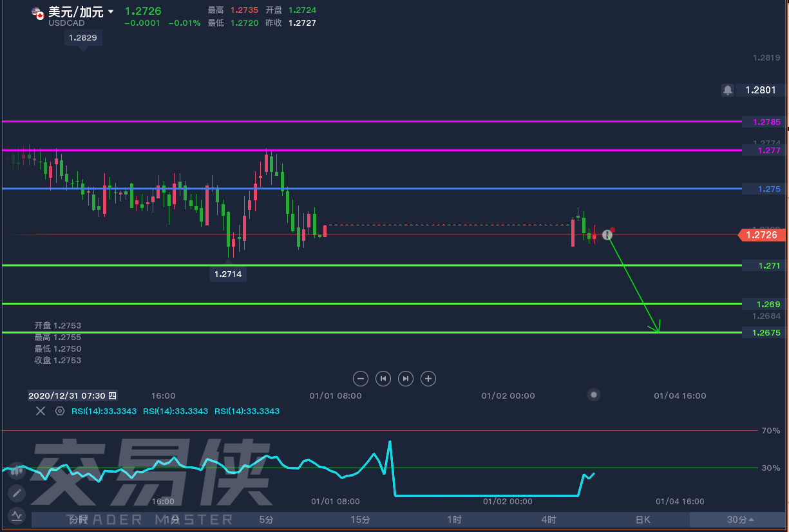
Task: Select the 1.271 green line label
Action: [764, 265]
